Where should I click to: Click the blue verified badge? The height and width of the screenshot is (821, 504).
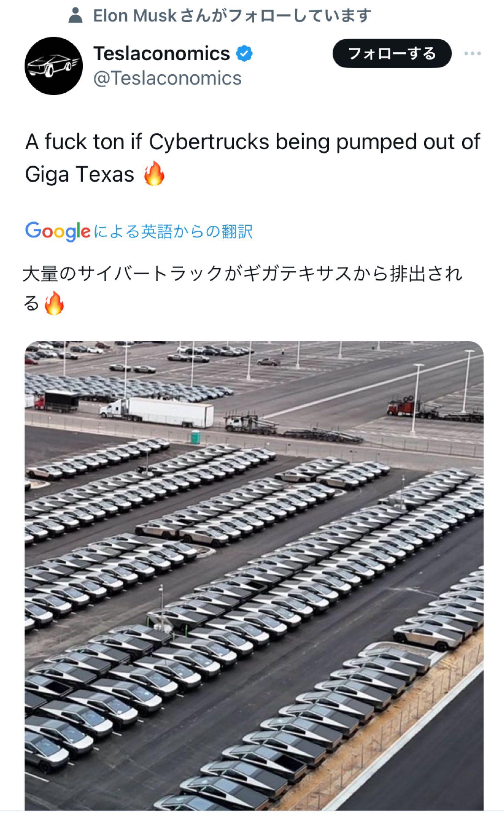coord(245,54)
